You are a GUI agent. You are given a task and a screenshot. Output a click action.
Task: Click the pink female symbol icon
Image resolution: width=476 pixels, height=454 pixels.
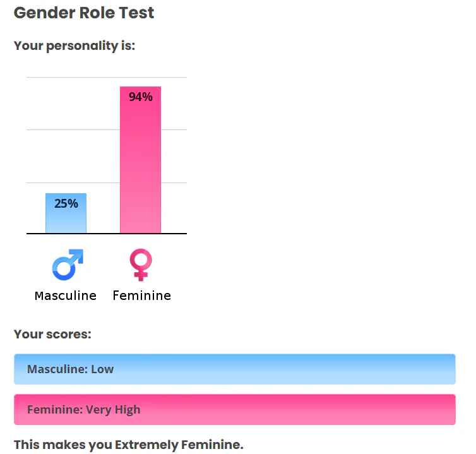tap(140, 265)
